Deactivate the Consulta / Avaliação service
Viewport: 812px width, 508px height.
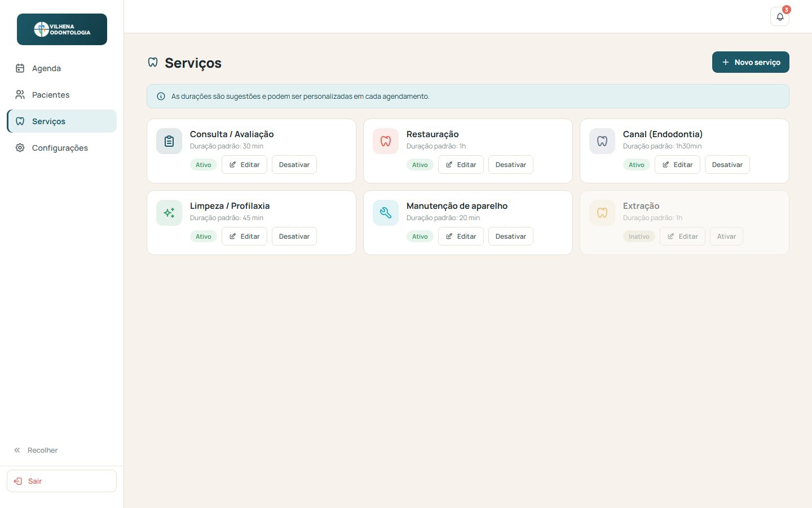294,165
